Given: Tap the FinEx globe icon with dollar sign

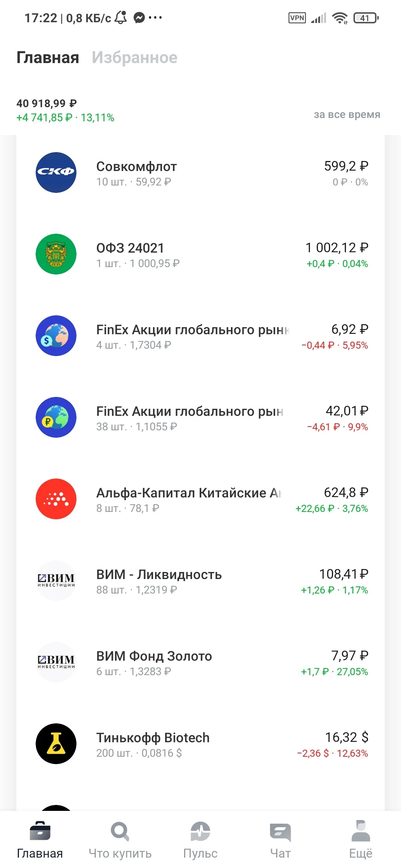Looking at the screenshot, I should (x=56, y=336).
